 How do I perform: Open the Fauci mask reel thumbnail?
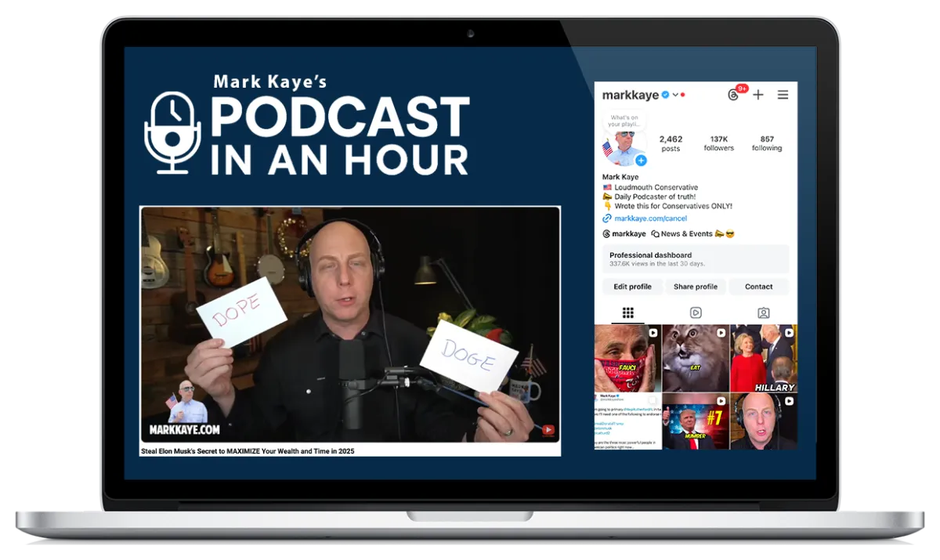[628, 358]
